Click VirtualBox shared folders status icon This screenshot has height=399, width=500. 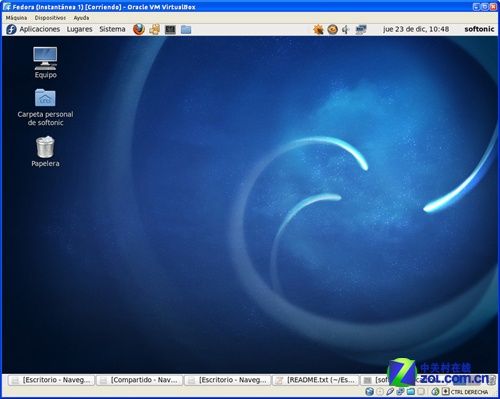411,392
